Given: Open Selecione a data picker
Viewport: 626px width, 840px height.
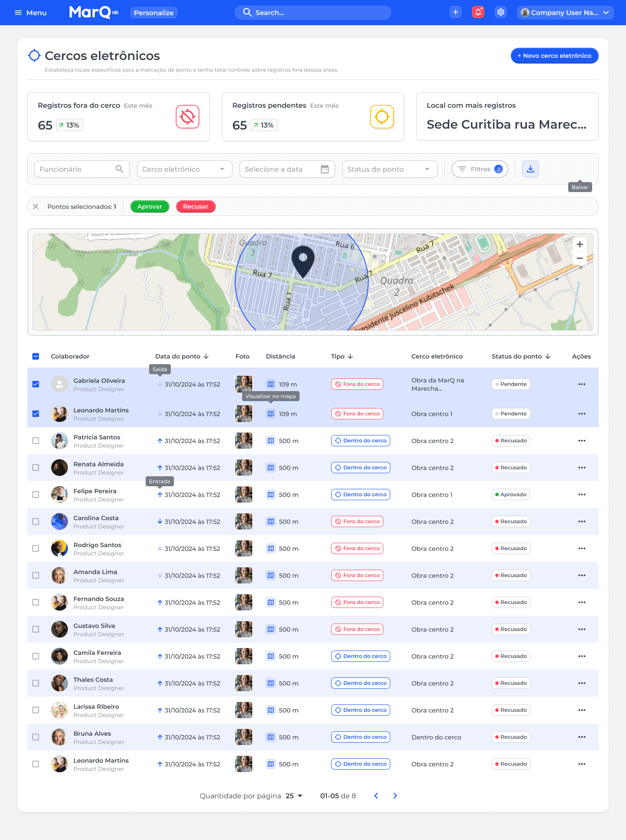Looking at the screenshot, I should (x=287, y=169).
